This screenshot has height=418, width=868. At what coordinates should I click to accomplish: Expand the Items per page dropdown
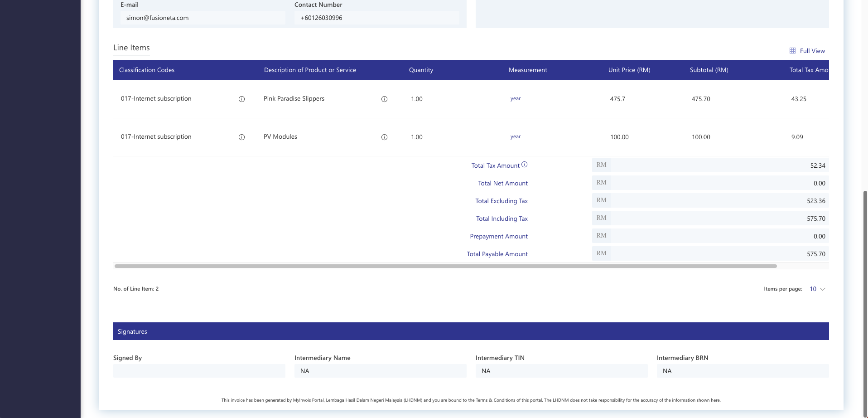click(817, 289)
